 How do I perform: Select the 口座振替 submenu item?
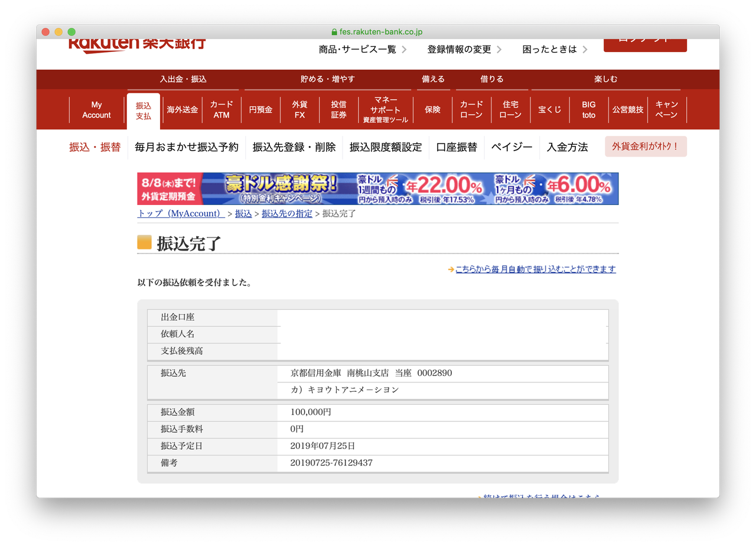[x=457, y=147]
